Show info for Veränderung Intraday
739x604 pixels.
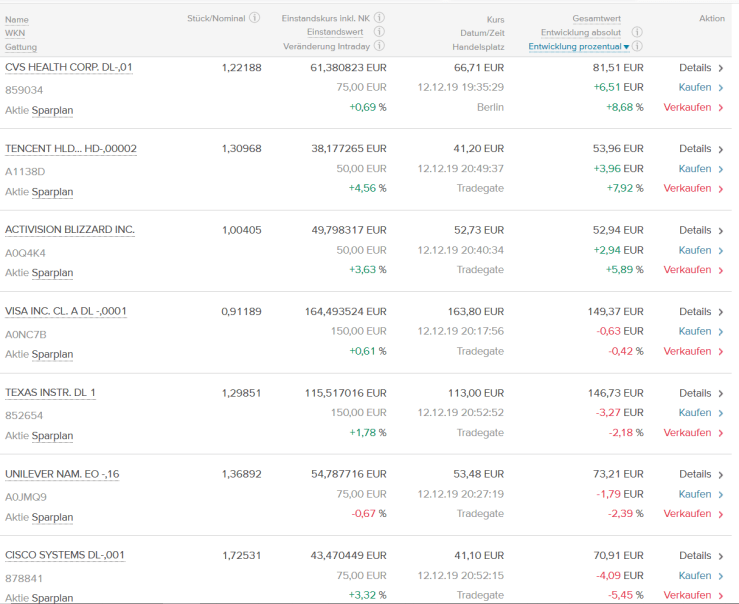click(379, 46)
